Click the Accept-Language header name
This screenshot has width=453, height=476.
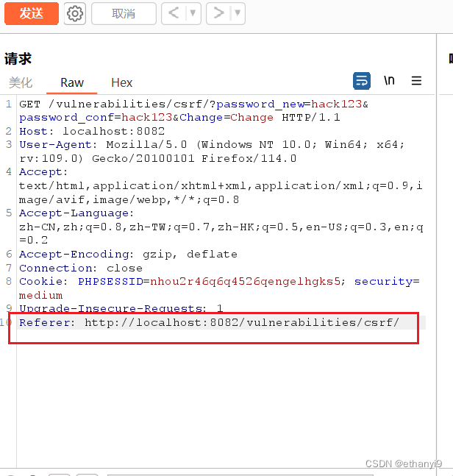click(x=74, y=213)
